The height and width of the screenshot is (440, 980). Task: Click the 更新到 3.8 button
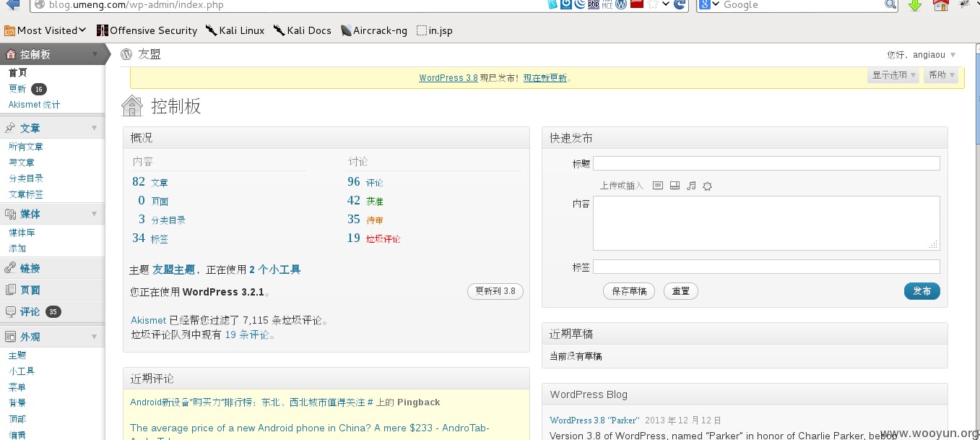pos(495,291)
